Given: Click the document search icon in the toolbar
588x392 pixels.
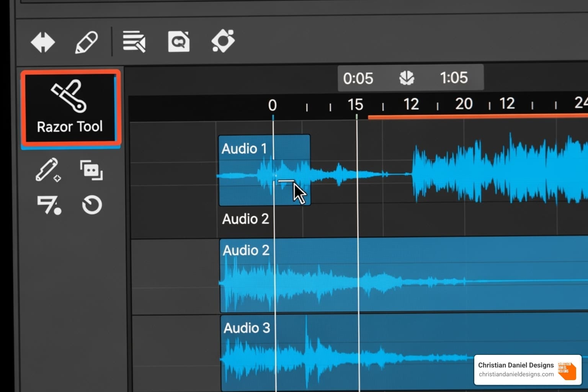Looking at the screenshot, I should pos(179,41).
